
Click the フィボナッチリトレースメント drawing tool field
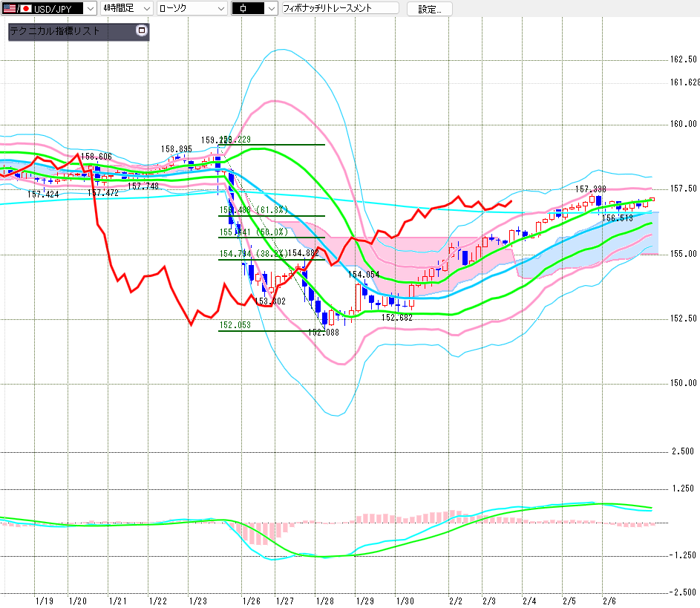tap(338, 8)
